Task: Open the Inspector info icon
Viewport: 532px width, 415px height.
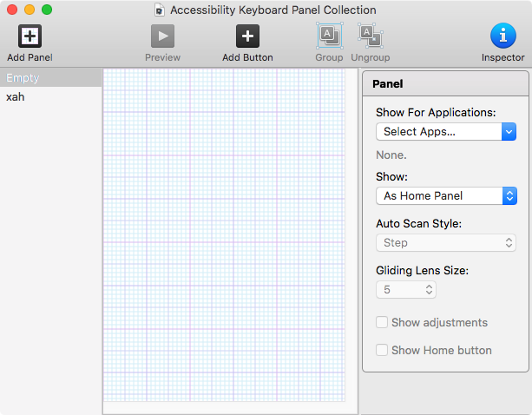Action: pyautogui.click(x=502, y=36)
